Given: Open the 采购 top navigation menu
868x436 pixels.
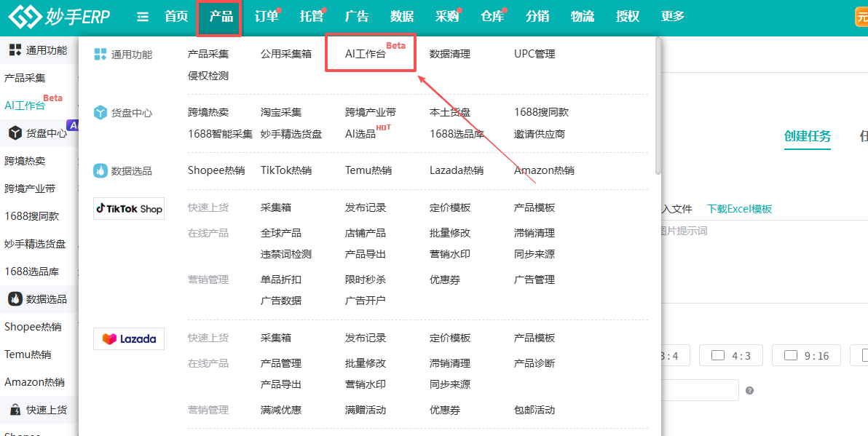Looking at the screenshot, I should [x=446, y=17].
